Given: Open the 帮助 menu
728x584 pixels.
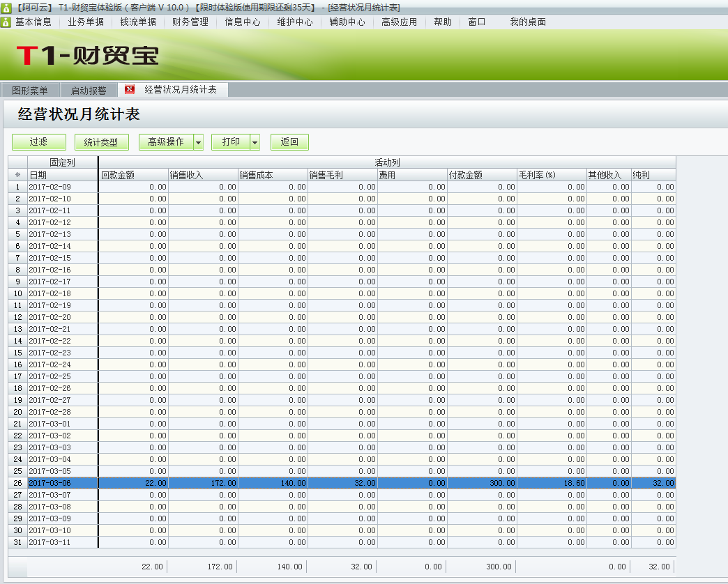Looking at the screenshot, I should (x=442, y=21).
